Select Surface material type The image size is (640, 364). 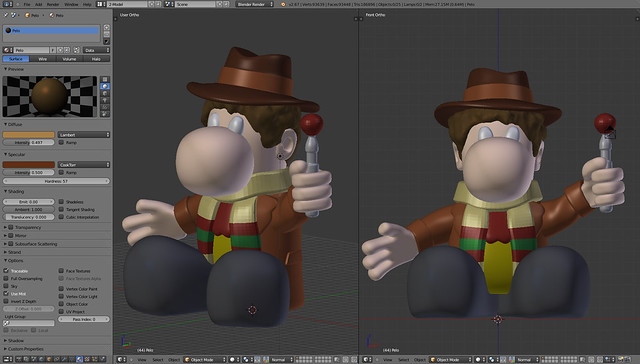(x=16, y=59)
